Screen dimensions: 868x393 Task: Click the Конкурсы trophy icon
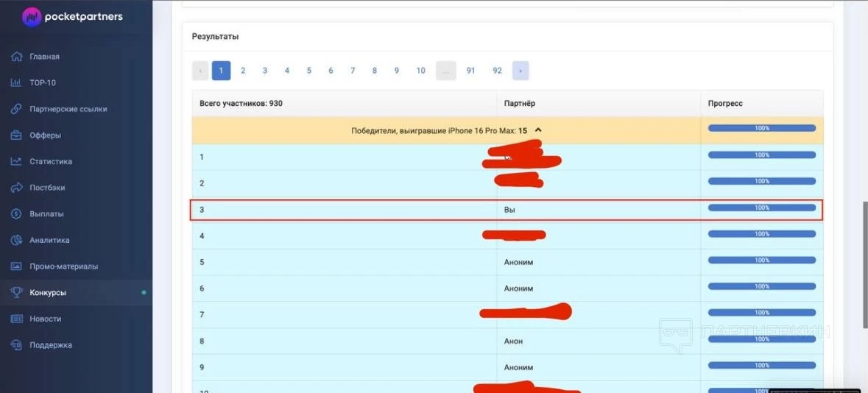click(15, 293)
